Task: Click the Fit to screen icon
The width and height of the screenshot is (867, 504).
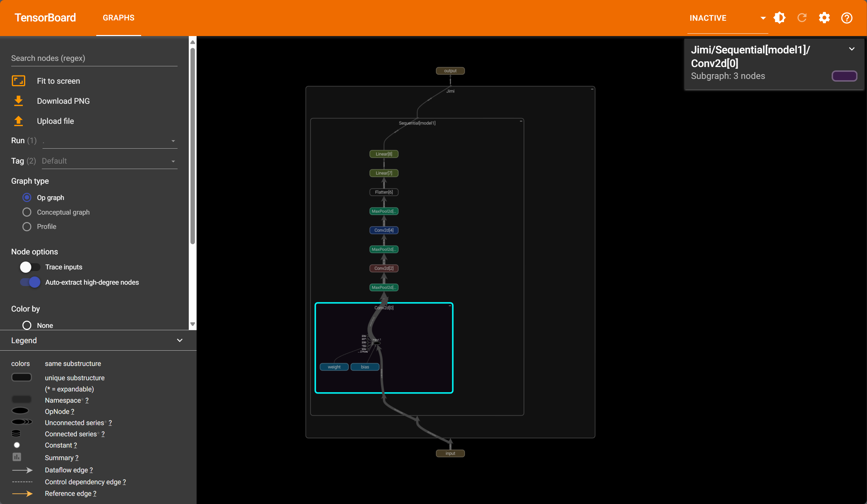Action: 18,81
